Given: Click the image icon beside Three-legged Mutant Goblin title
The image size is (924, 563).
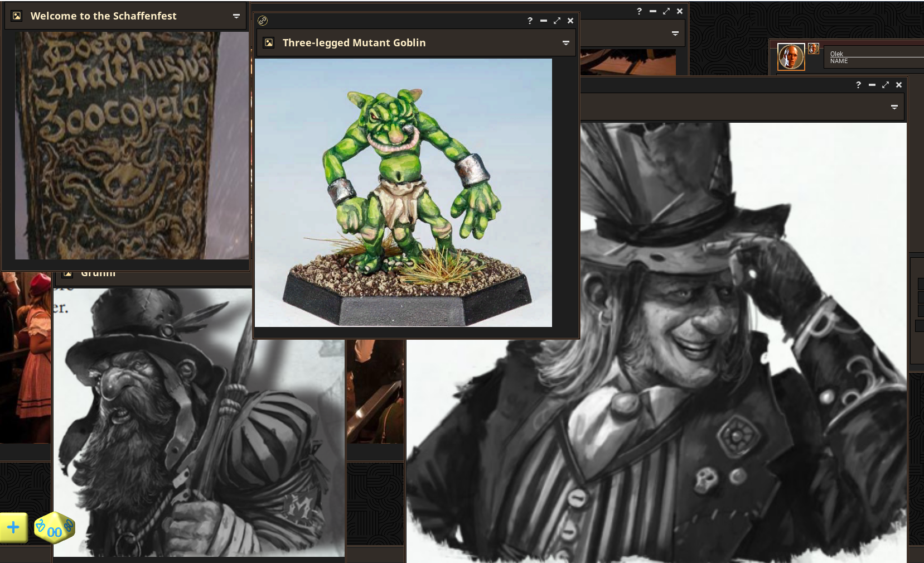Looking at the screenshot, I should point(269,42).
